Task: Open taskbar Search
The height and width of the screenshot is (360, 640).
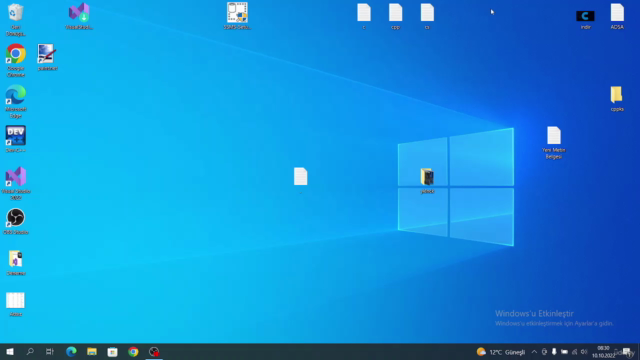Action: click(30, 352)
